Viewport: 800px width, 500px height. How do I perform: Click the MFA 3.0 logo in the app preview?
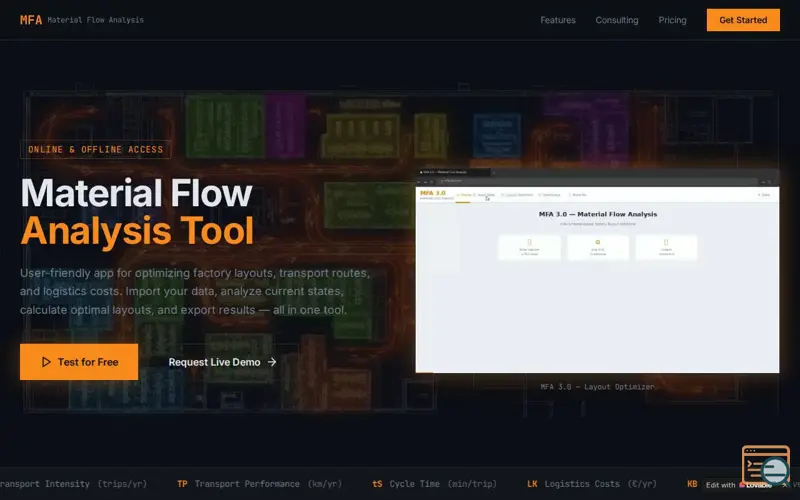pyautogui.click(x=433, y=193)
